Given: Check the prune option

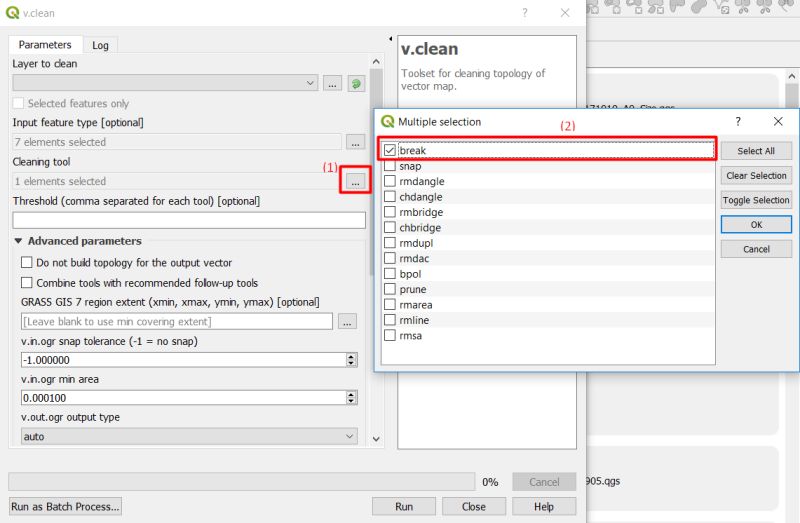Looking at the screenshot, I should (x=390, y=289).
